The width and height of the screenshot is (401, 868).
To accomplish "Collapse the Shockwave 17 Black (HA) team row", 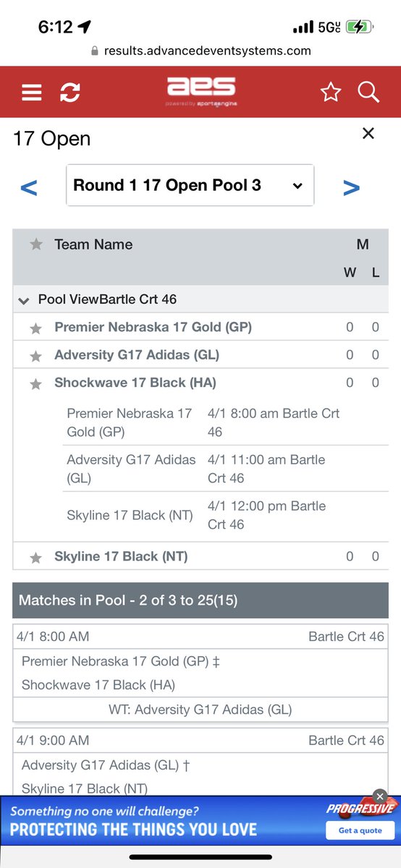I will click(x=201, y=383).
